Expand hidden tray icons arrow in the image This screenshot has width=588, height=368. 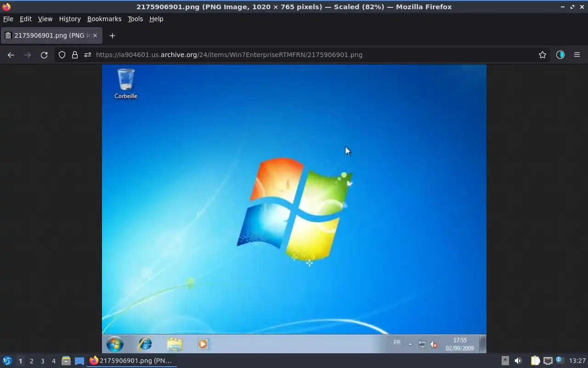click(x=410, y=344)
